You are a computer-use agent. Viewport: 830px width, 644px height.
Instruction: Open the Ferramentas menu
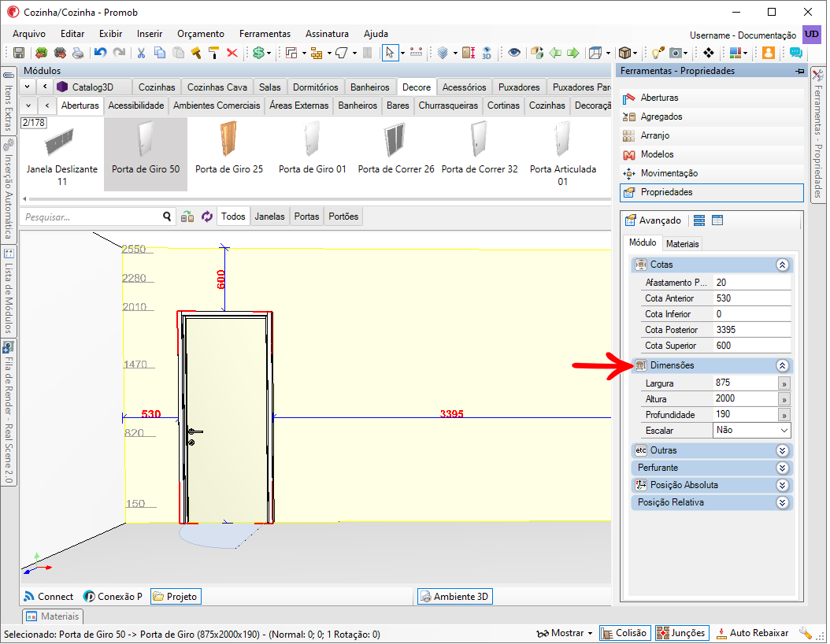click(265, 33)
